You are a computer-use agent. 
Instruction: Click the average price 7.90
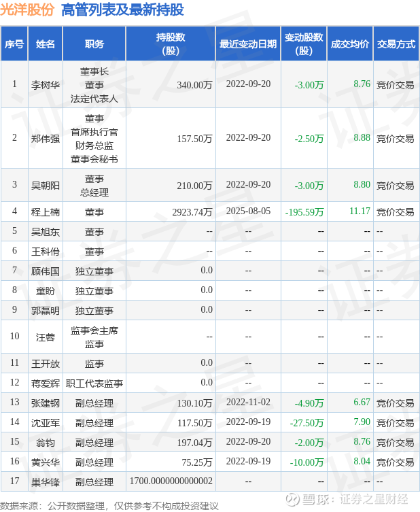coord(362,422)
